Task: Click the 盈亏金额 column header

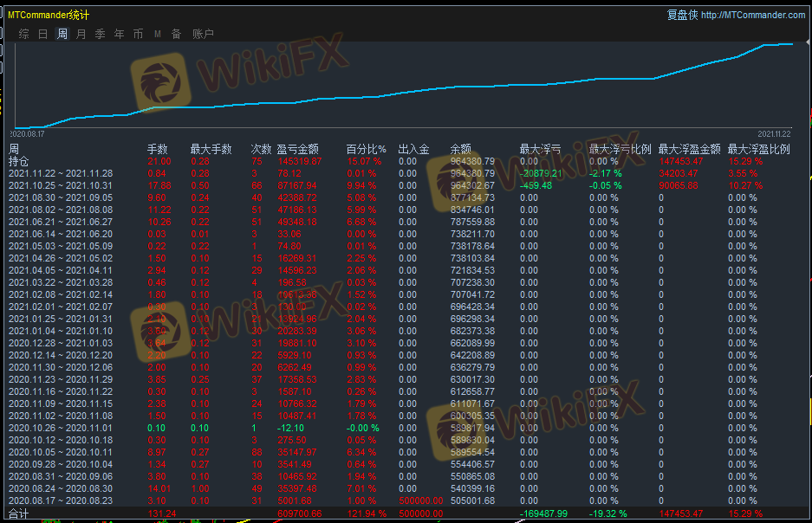Action: coord(297,149)
